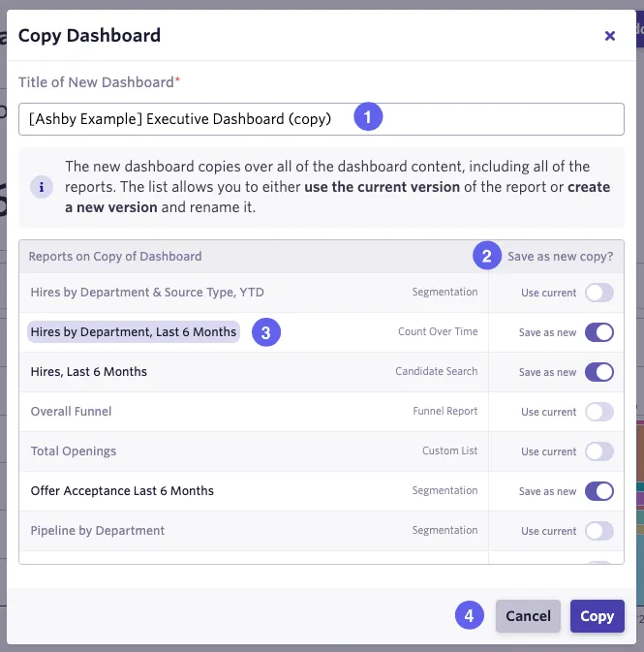Click the numbered badge 3 marker
This screenshot has width=644, height=652.
point(266,332)
